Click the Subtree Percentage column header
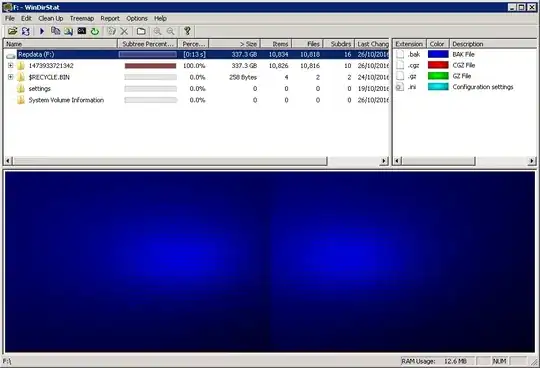This screenshot has height=368, width=540. 147,44
